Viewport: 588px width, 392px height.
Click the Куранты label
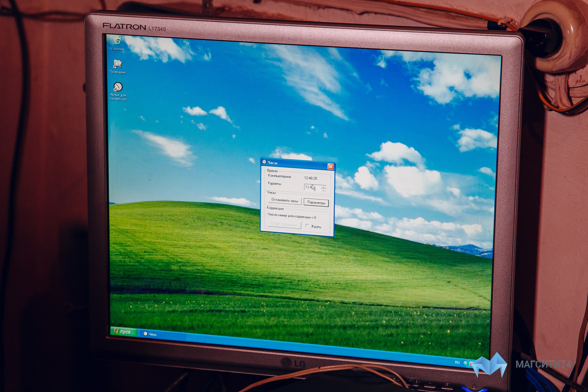(274, 184)
